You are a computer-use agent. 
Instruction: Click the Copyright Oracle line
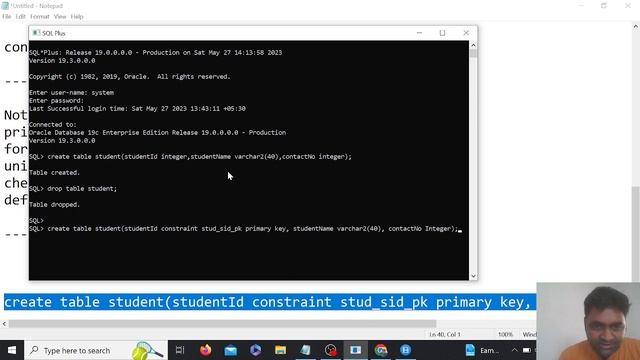pos(130,77)
